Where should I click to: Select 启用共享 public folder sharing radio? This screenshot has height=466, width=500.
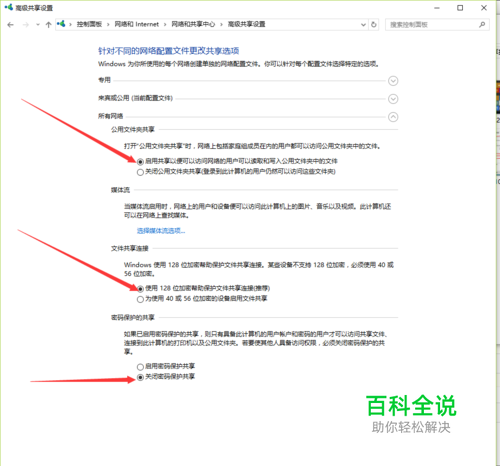(x=140, y=162)
